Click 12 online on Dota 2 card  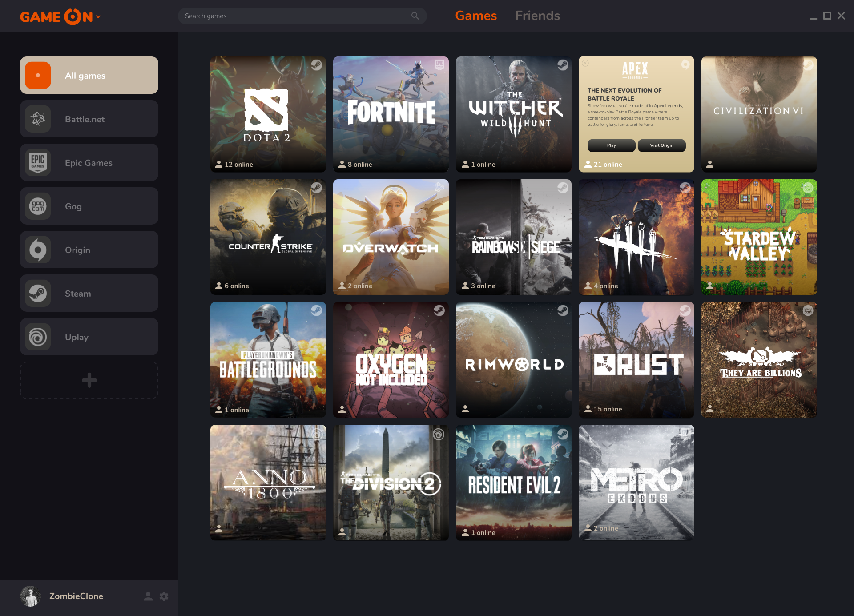pos(234,165)
